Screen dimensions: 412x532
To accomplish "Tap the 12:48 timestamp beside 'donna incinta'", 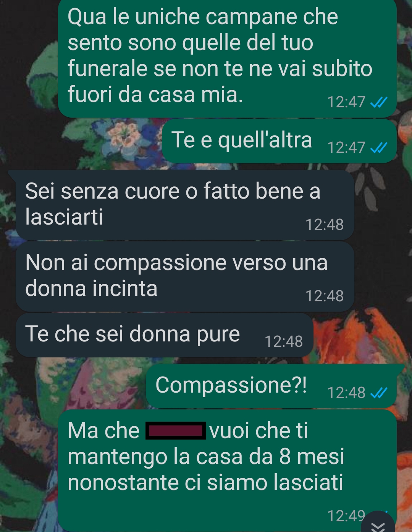I will point(325,296).
